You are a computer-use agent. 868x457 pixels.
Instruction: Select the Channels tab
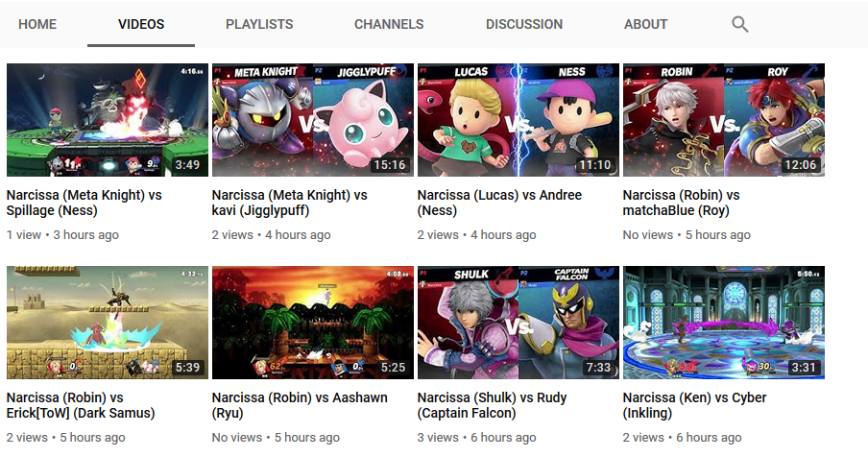click(389, 24)
